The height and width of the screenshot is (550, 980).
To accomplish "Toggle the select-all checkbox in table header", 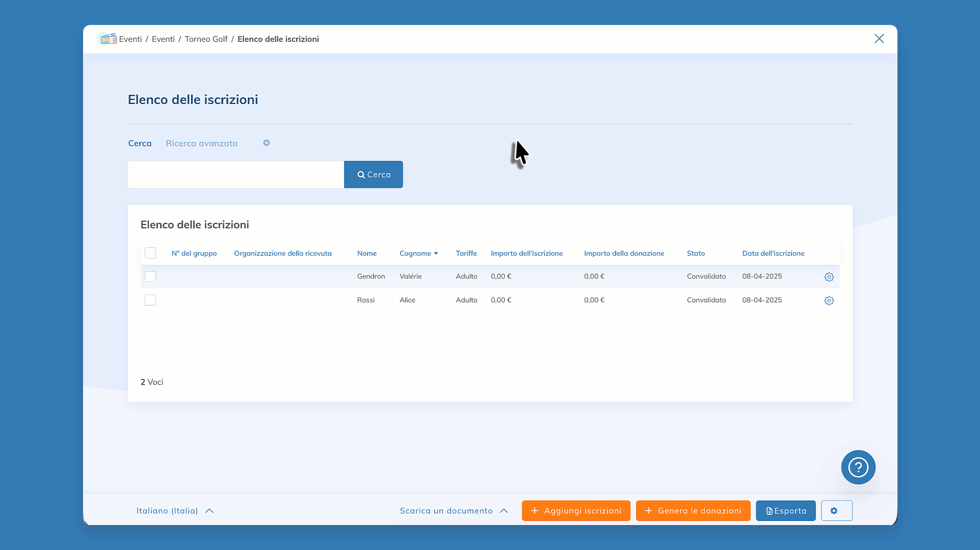I will coord(150,253).
